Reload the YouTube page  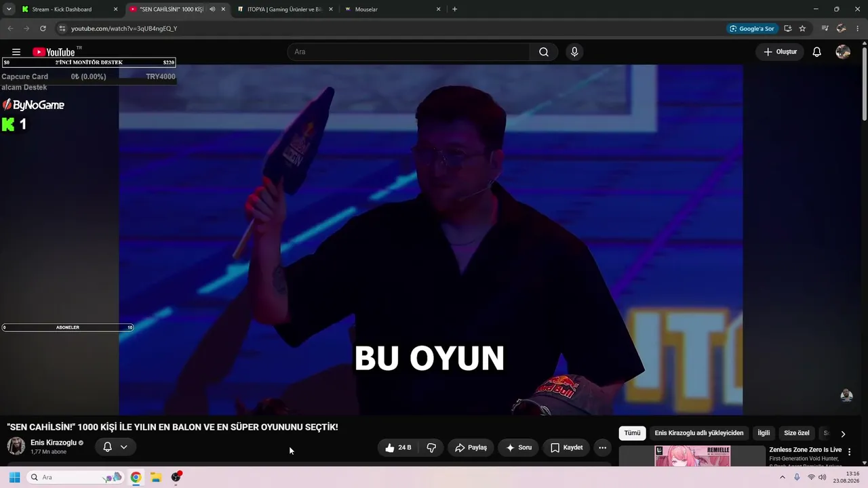pos(43,28)
